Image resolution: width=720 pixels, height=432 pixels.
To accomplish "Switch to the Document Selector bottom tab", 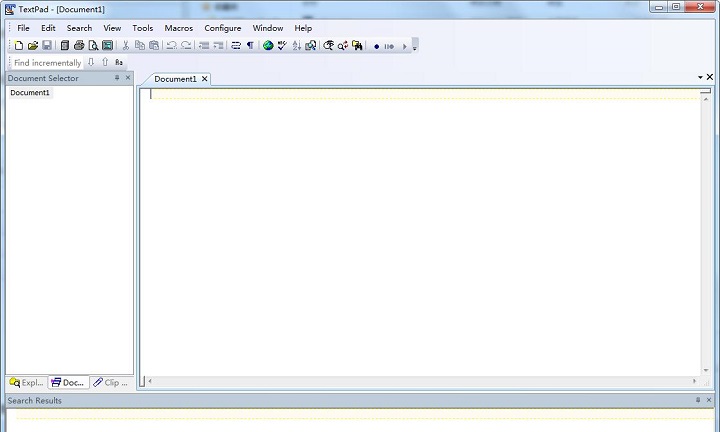I will 68,382.
